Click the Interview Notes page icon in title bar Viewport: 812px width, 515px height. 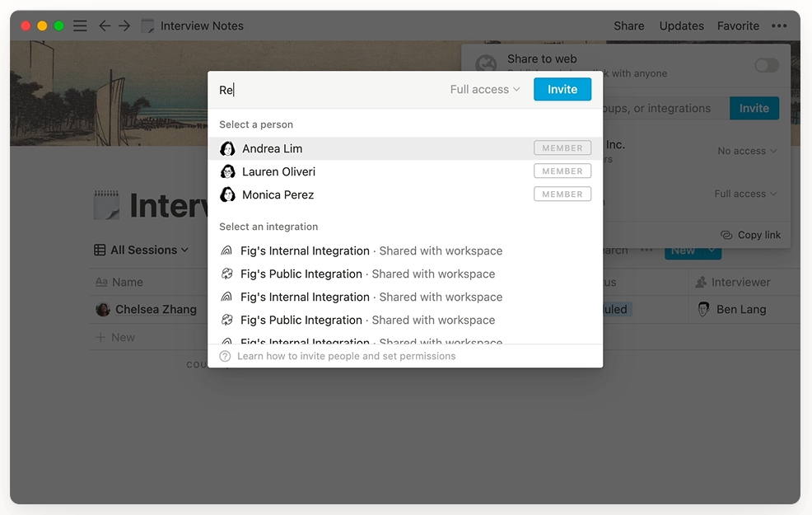(x=147, y=26)
